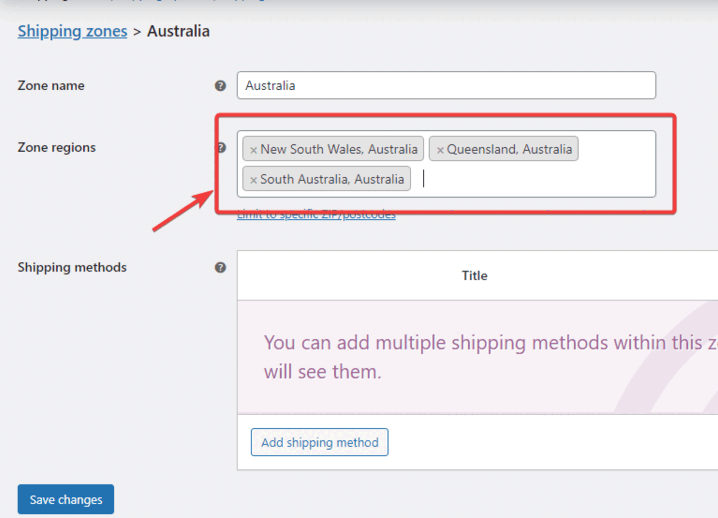718x518 pixels.
Task: Click Limit to specific ZIP/postcodes link
Action: pyautogui.click(x=316, y=214)
